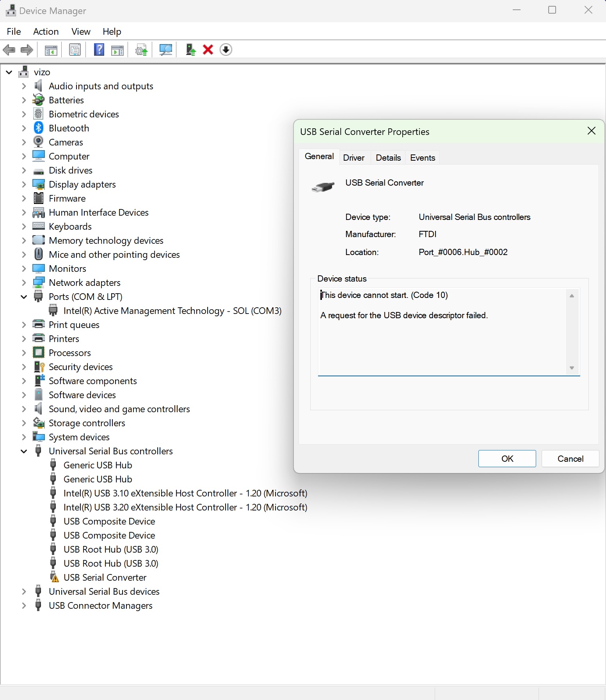Click the Forward arrow toolbar icon

27,50
